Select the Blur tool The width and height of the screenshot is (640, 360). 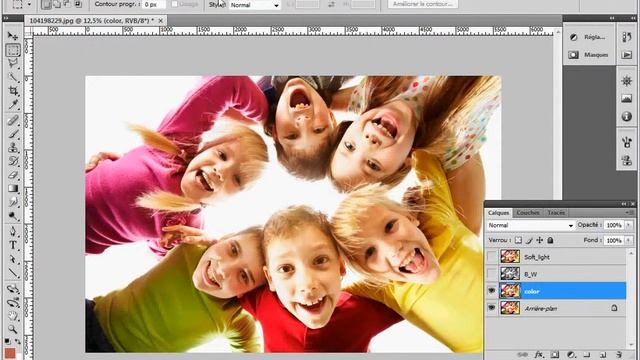(x=13, y=202)
